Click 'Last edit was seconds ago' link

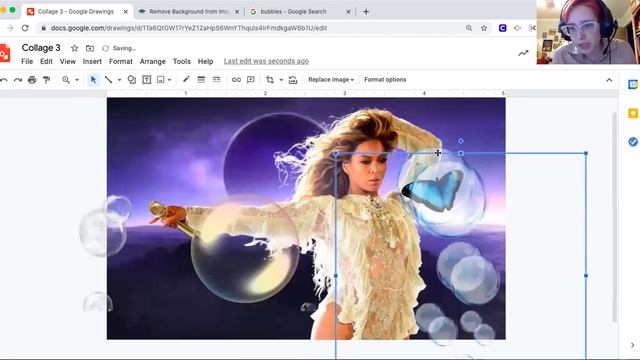click(266, 61)
